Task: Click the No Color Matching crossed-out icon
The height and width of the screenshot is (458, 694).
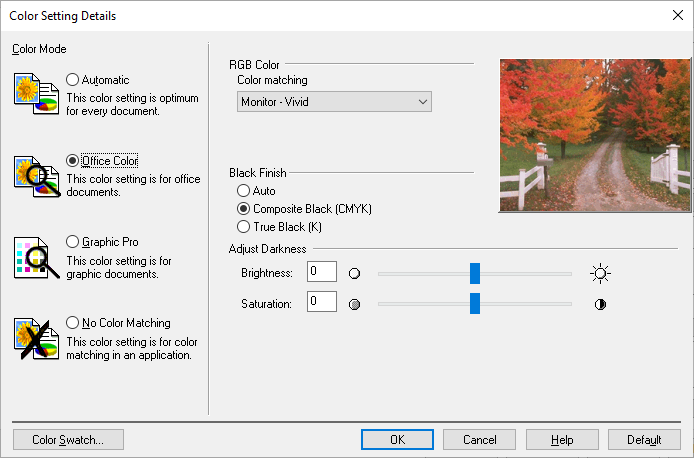Action: point(36,339)
